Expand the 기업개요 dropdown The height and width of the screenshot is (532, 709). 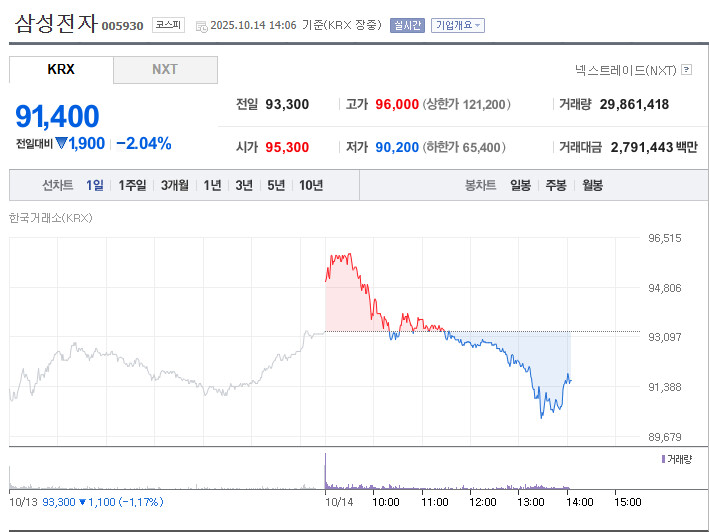pos(458,25)
